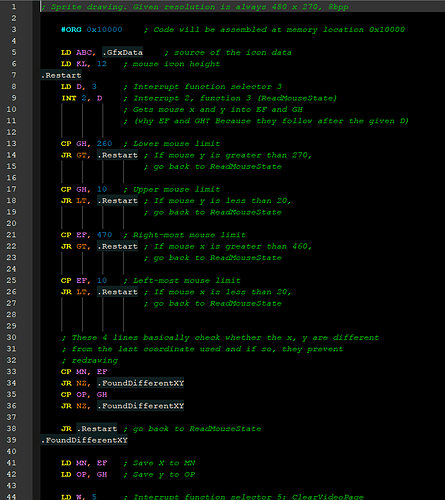The height and width of the screenshot is (500, 445).
Task: Select the value 260 in CP GH line
Action: (104, 144)
